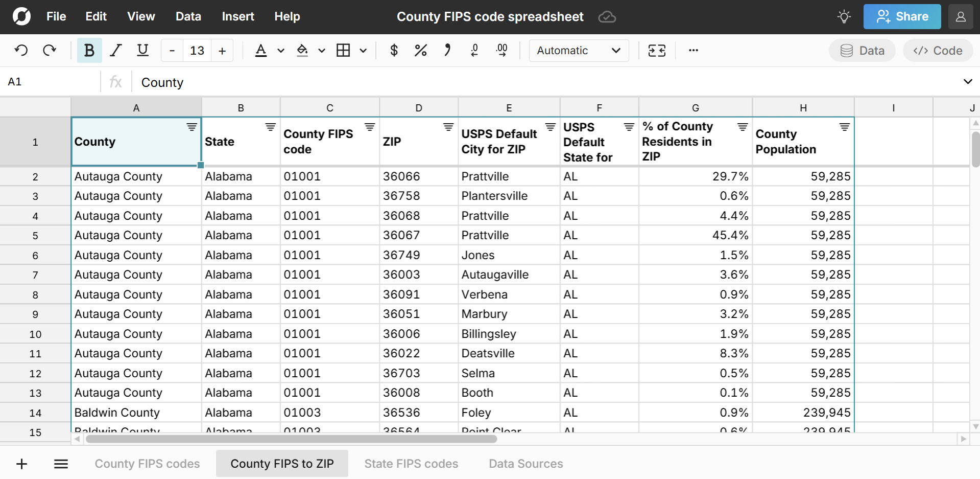Click the redo arrow icon
The height and width of the screenshot is (479, 980).
coord(50,50)
